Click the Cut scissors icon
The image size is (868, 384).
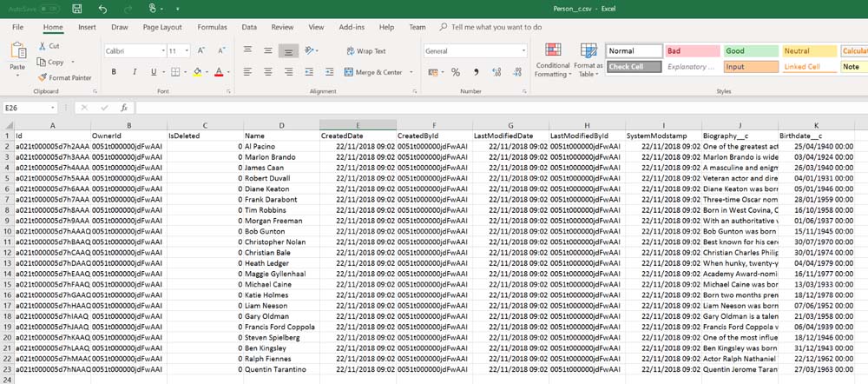[x=43, y=46]
